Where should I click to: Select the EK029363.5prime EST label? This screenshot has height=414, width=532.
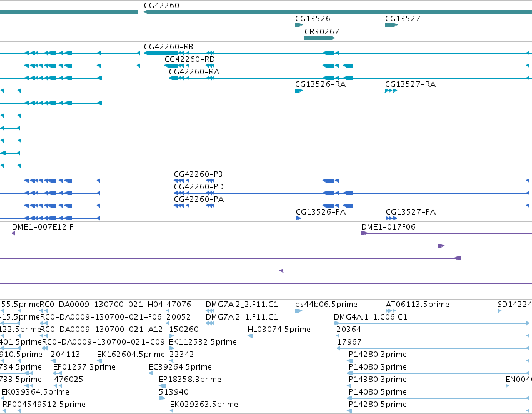204,405
